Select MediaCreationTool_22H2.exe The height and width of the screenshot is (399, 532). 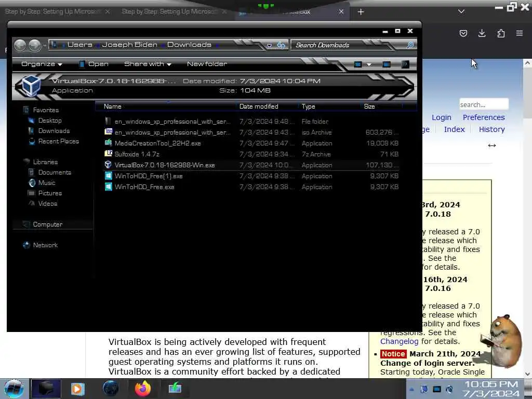(x=251, y=143)
